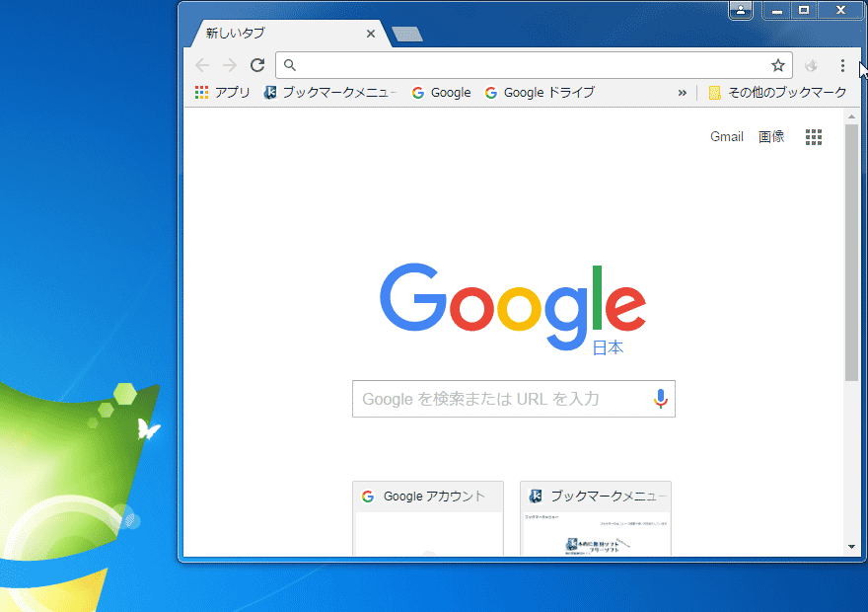The width and height of the screenshot is (868, 612).
Task: Open the Gmail link
Action: (726, 137)
